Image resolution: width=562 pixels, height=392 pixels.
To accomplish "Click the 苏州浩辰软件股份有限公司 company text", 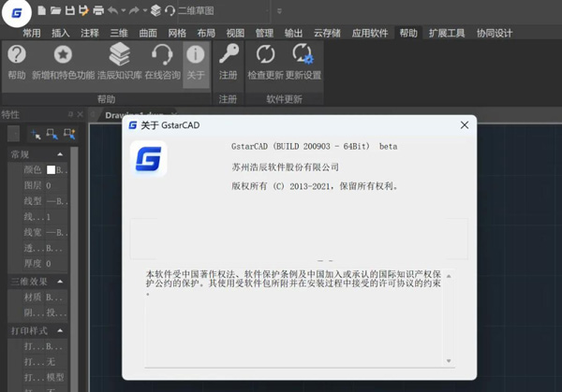I will [x=285, y=167].
